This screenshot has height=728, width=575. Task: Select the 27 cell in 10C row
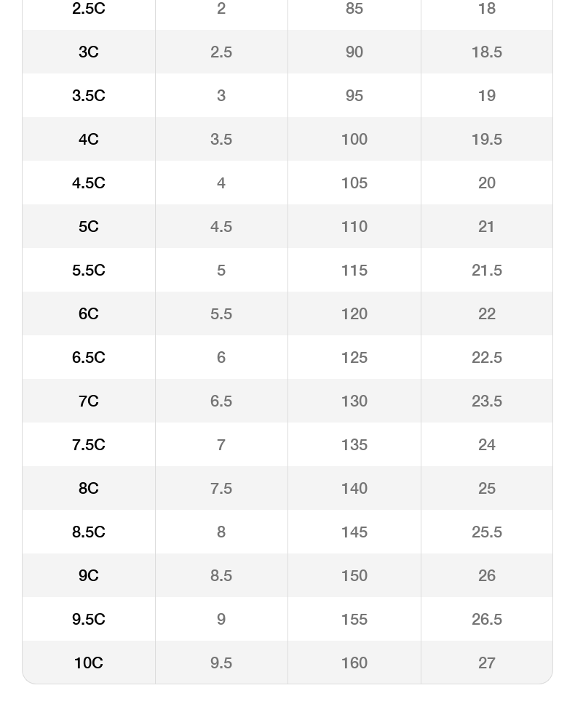[x=486, y=663]
